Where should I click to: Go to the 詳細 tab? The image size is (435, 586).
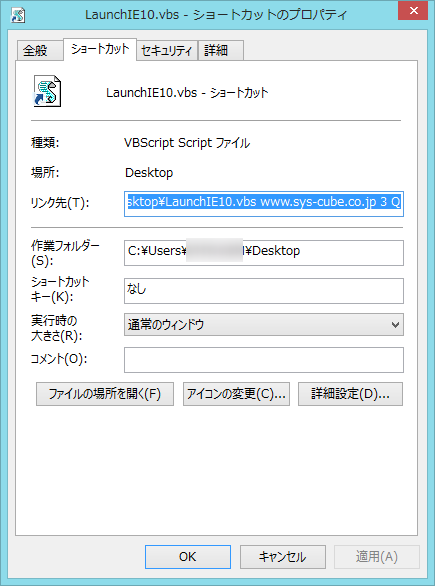[x=221, y=50]
